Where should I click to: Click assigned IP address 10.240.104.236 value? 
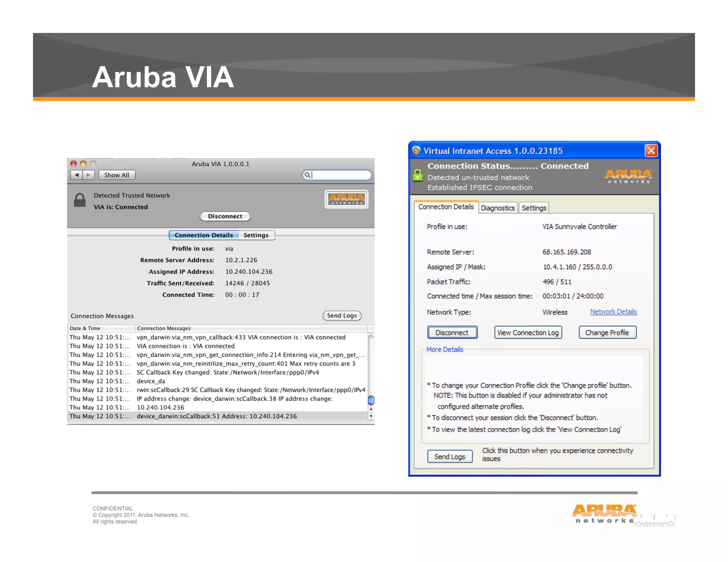click(x=249, y=272)
